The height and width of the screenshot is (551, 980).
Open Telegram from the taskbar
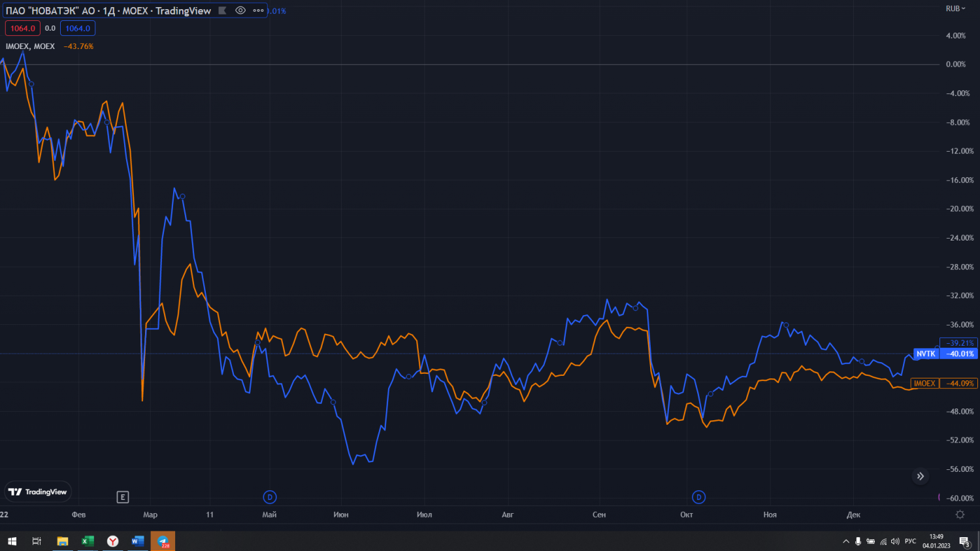coord(163,541)
